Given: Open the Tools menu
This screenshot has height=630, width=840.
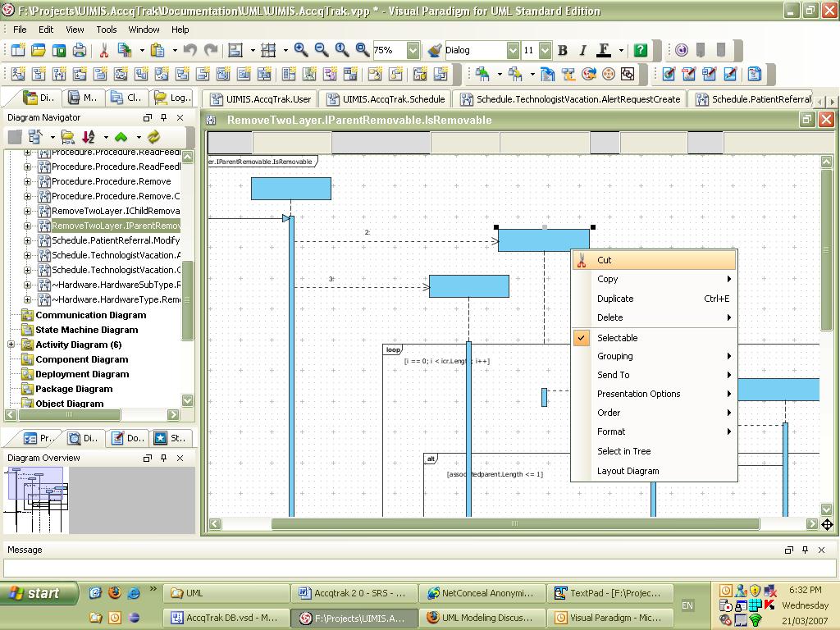Looking at the screenshot, I should pos(106,30).
